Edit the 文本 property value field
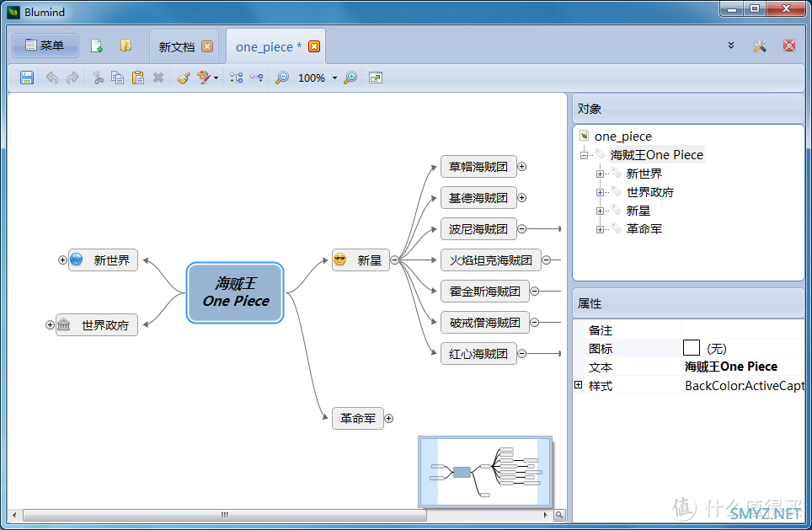 744,367
